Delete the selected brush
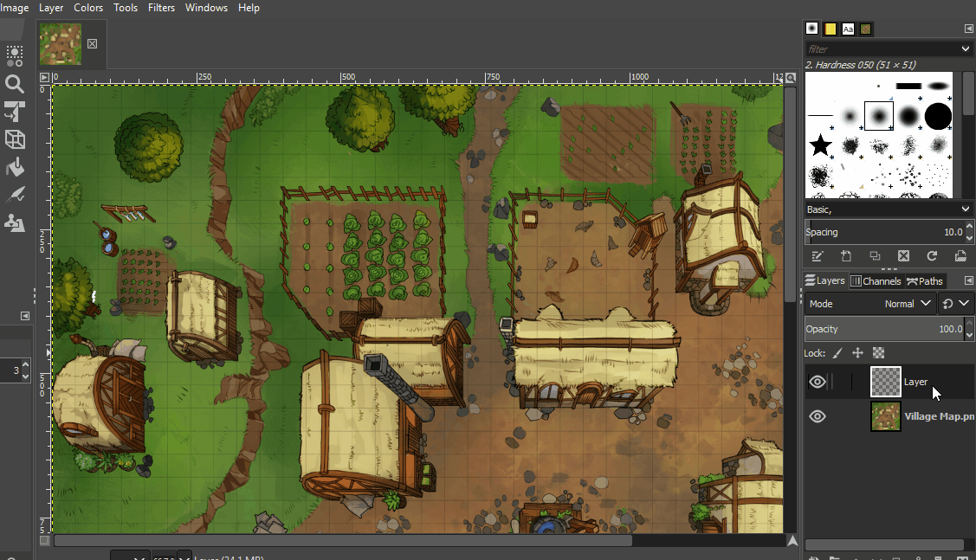The width and height of the screenshot is (976, 560). tap(904, 255)
